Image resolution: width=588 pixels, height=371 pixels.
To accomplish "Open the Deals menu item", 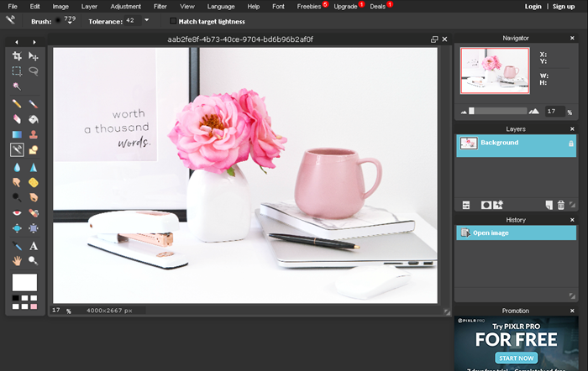I will click(378, 7).
